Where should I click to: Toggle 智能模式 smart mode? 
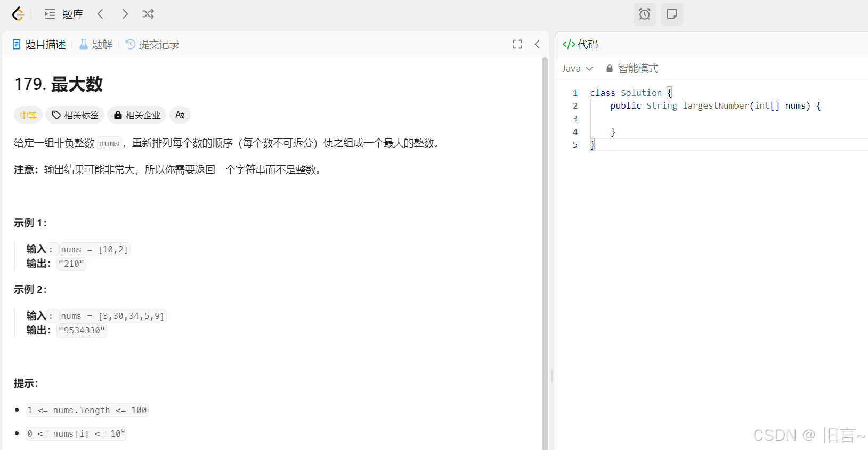[x=632, y=69]
